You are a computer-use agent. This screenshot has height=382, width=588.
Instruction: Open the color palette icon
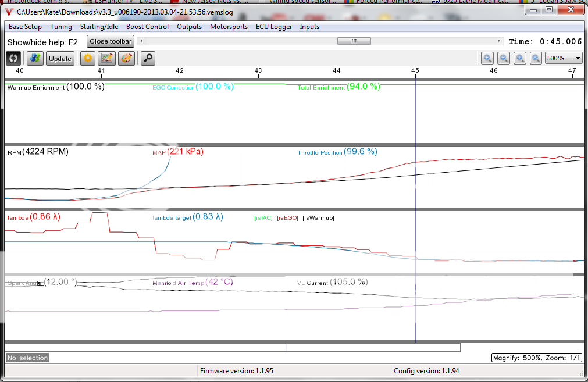coord(126,58)
